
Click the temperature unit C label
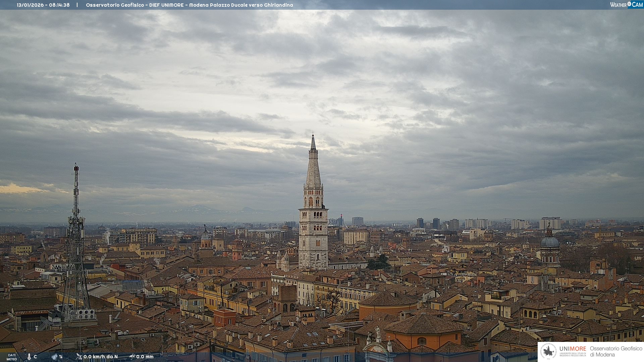tap(35, 357)
